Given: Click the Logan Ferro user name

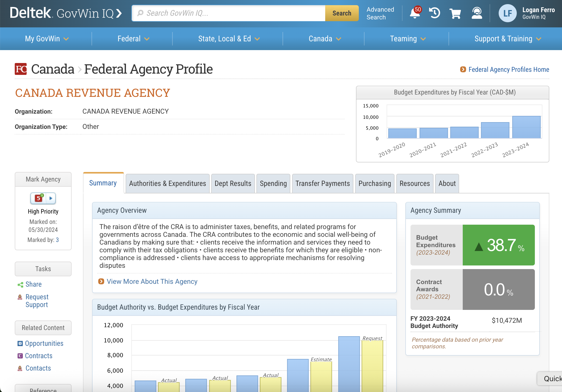Looking at the screenshot, I should pos(538,10).
